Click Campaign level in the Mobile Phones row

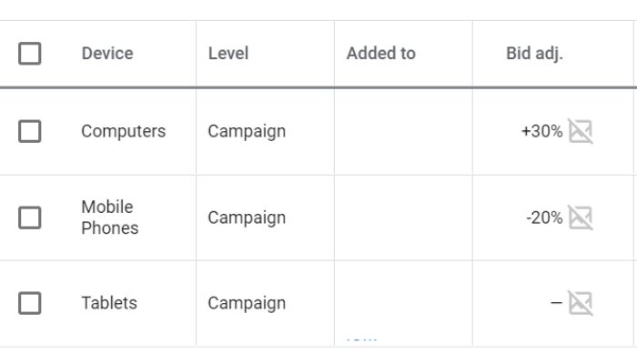coord(247,218)
